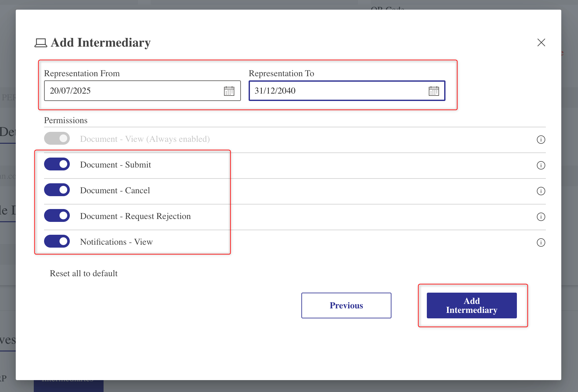578x392 pixels.
Task: Close the Add Intermediary dialog
Action: (x=541, y=42)
